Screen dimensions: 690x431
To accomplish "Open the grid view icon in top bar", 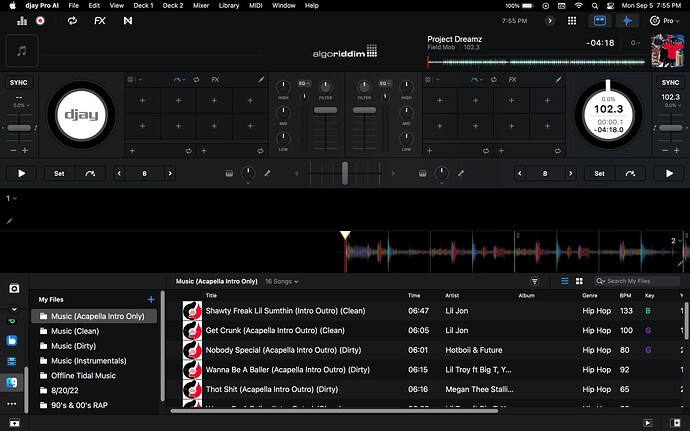I will (x=572, y=21).
